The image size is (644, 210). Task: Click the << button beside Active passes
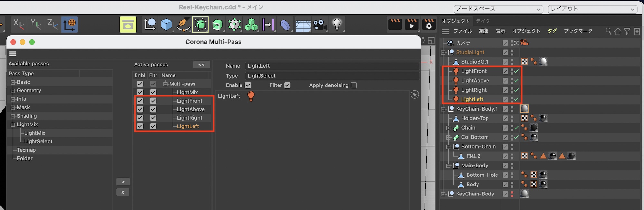click(x=201, y=65)
